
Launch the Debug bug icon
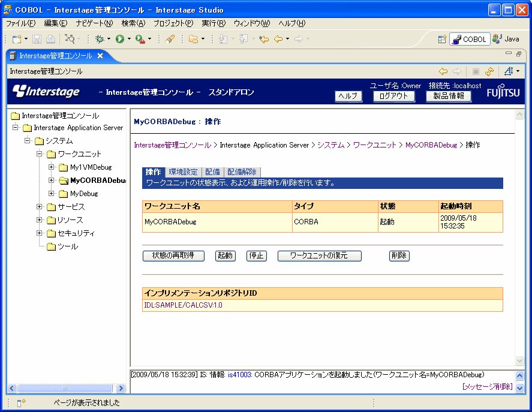(x=100, y=40)
